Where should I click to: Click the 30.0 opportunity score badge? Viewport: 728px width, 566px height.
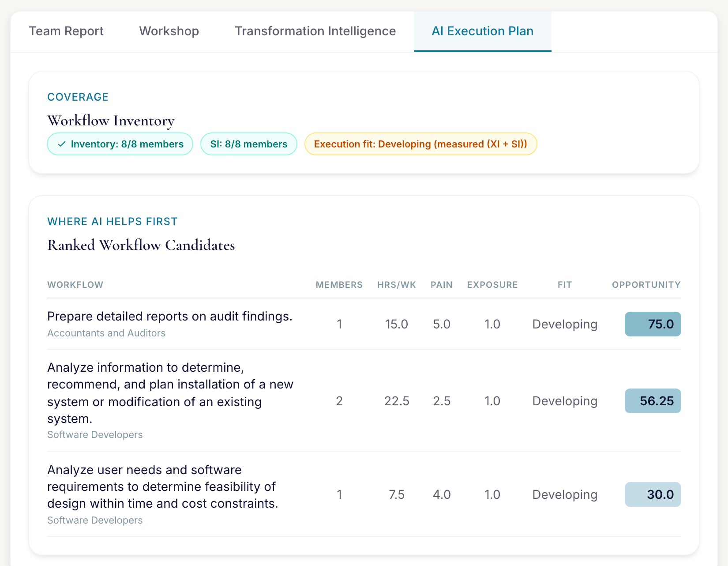(x=653, y=494)
